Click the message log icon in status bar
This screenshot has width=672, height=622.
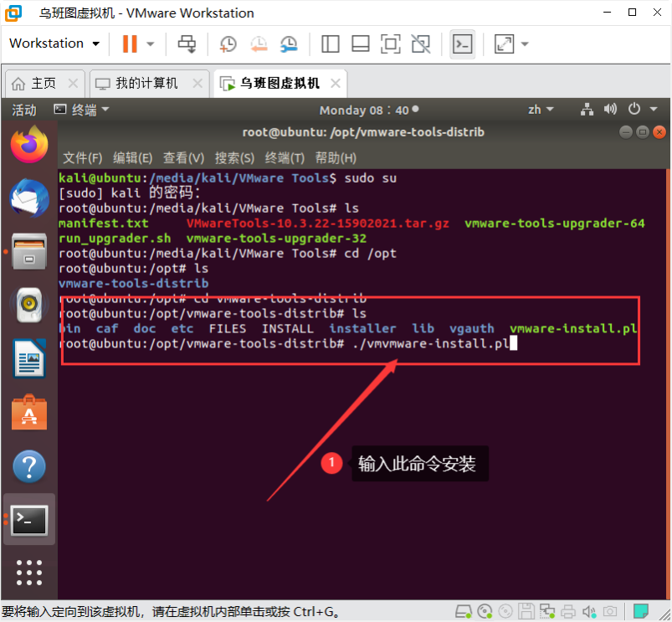641,610
